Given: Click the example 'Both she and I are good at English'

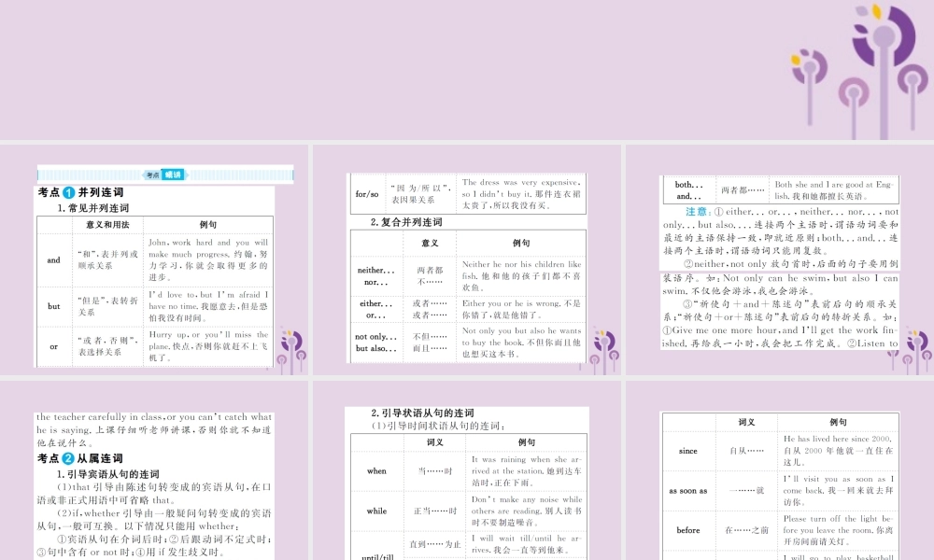Looking at the screenshot, I should pos(834,190).
